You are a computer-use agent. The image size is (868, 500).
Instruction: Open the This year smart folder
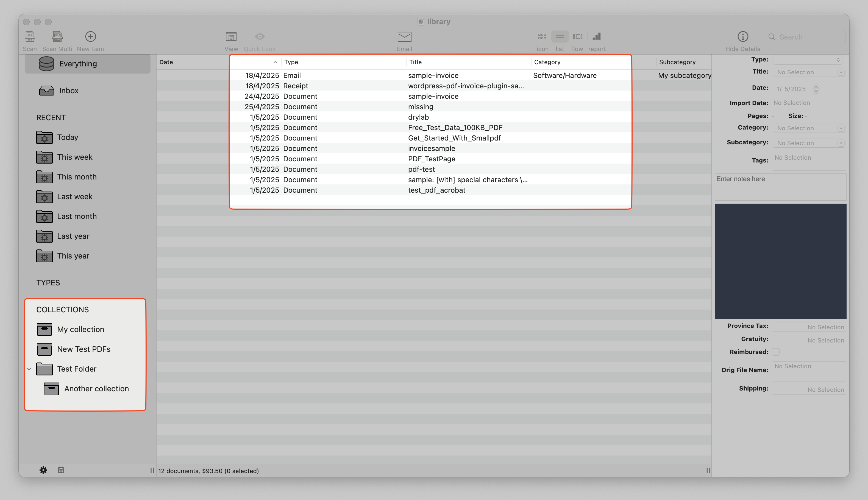click(x=44, y=256)
